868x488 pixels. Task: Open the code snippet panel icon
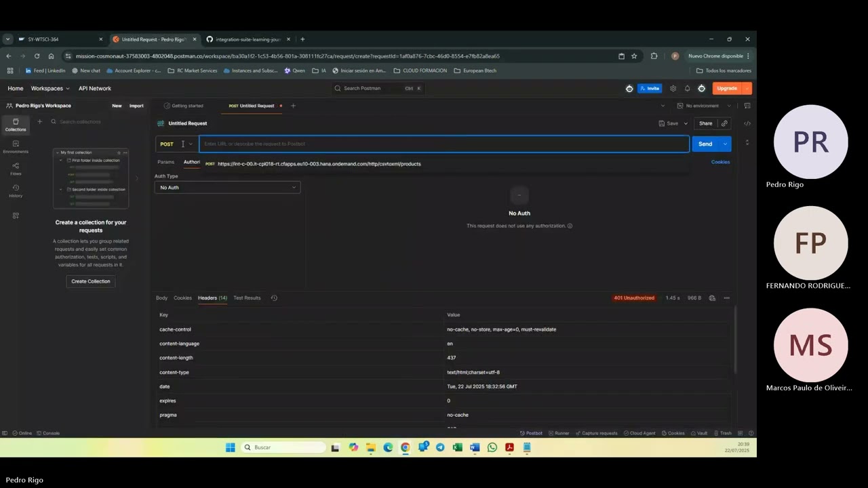coord(747,123)
